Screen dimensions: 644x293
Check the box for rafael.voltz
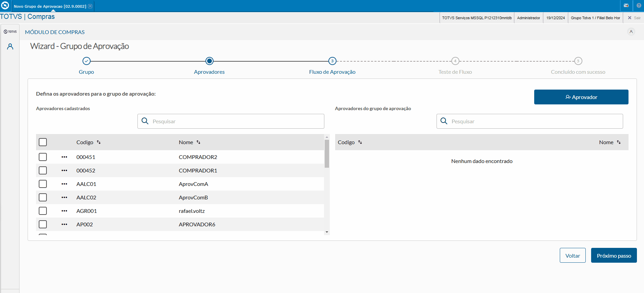tap(43, 211)
